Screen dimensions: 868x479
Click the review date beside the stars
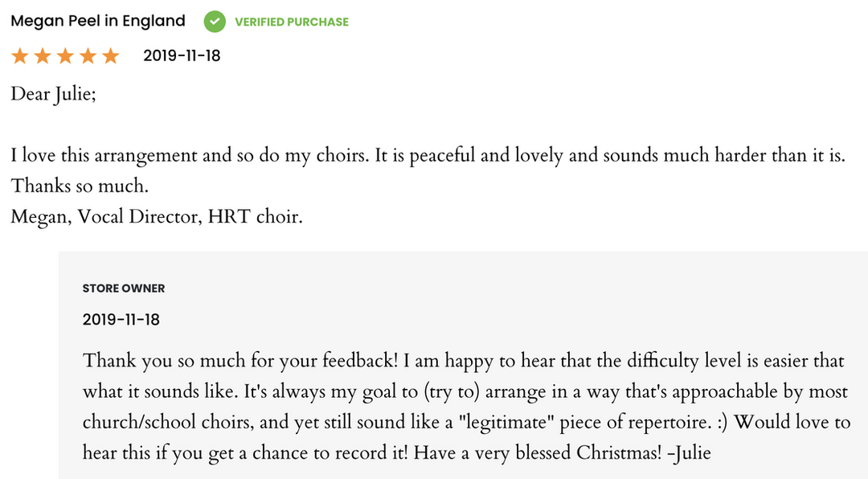(182, 55)
